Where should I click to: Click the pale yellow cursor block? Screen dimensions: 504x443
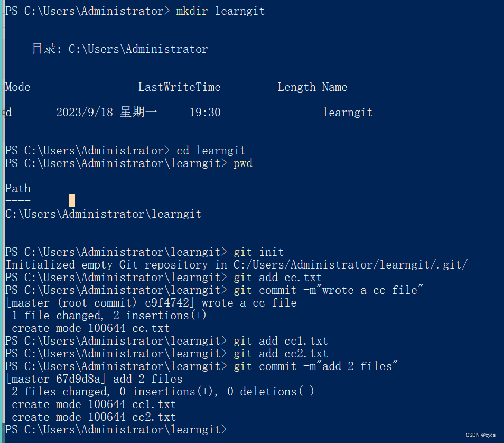coord(72,200)
